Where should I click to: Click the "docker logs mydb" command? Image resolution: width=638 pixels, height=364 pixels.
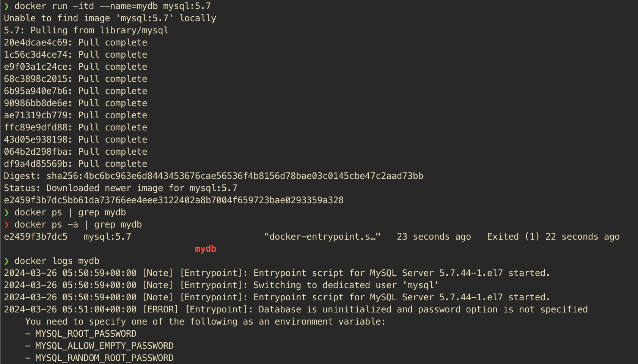57,261
